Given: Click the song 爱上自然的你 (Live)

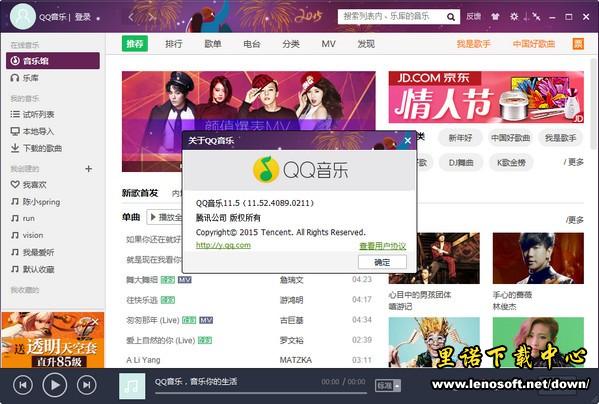Looking at the screenshot, I should click(160, 340).
